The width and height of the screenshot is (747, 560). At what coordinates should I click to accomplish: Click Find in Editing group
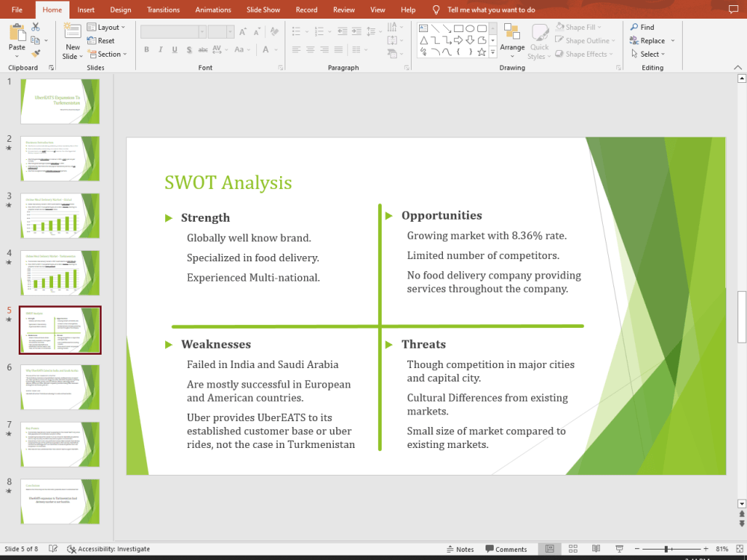pos(642,27)
